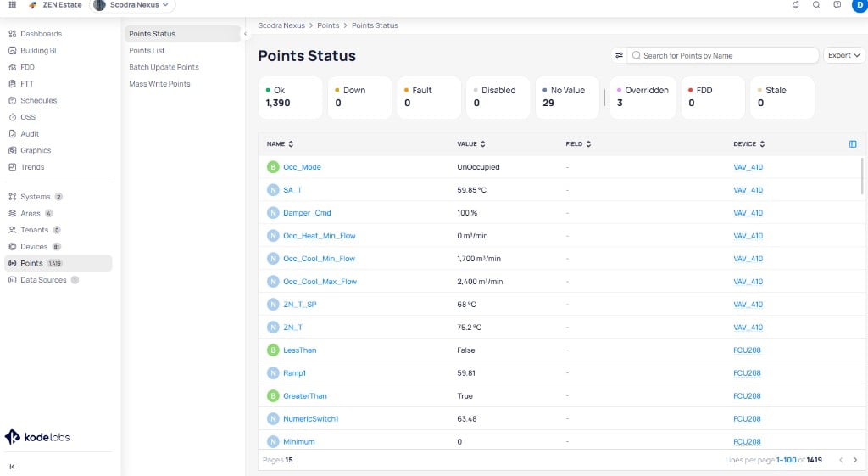Click the N icon of SA_T row
This screenshot has height=476, width=868.
click(x=273, y=190)
